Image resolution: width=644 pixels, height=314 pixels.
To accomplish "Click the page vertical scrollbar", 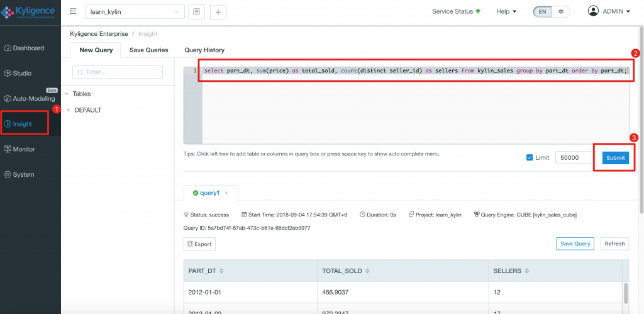I will pos(641,121).
